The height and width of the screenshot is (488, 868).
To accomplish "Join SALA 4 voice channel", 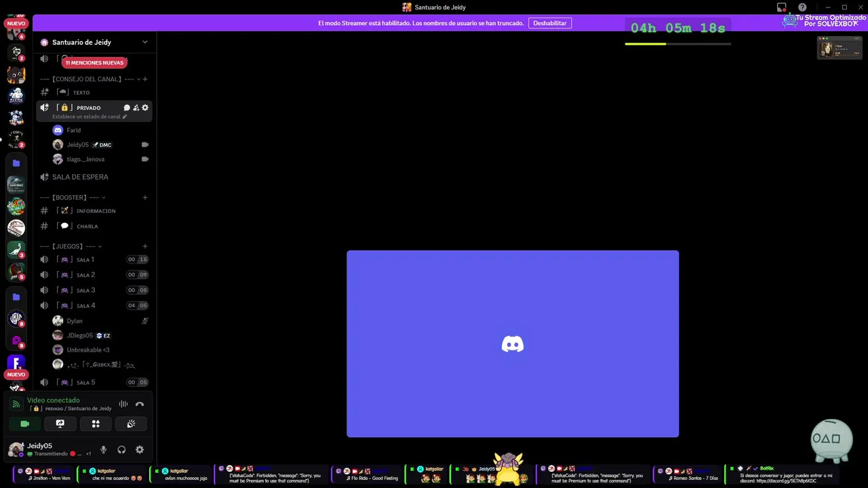I will tap(94, 306).
